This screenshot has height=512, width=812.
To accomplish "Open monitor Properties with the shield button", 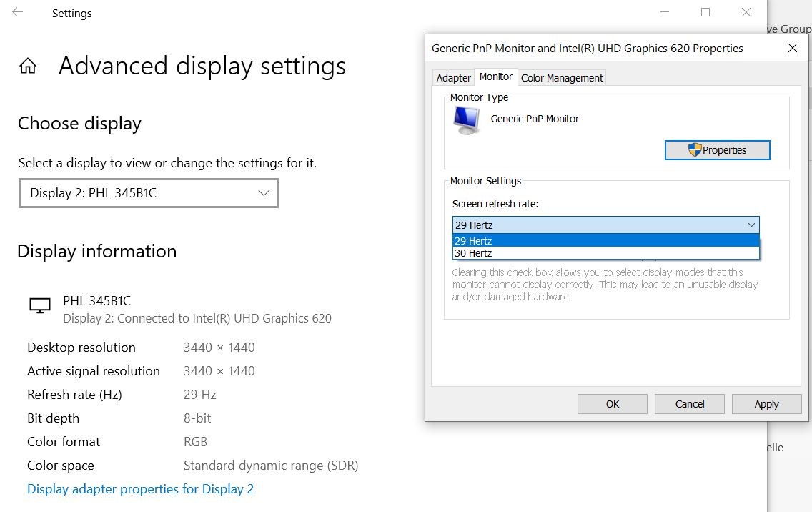I will pos(717,150).
